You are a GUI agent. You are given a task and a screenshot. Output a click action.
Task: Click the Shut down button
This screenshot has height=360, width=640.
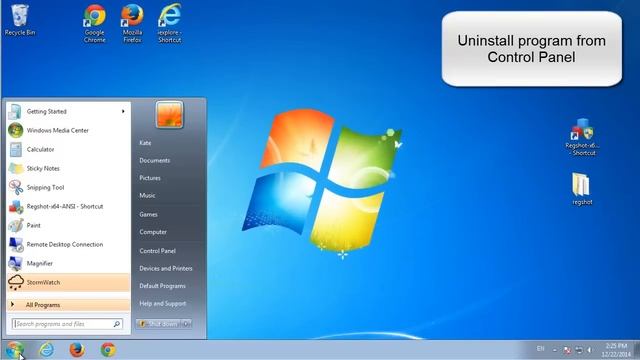coord(159,324)
